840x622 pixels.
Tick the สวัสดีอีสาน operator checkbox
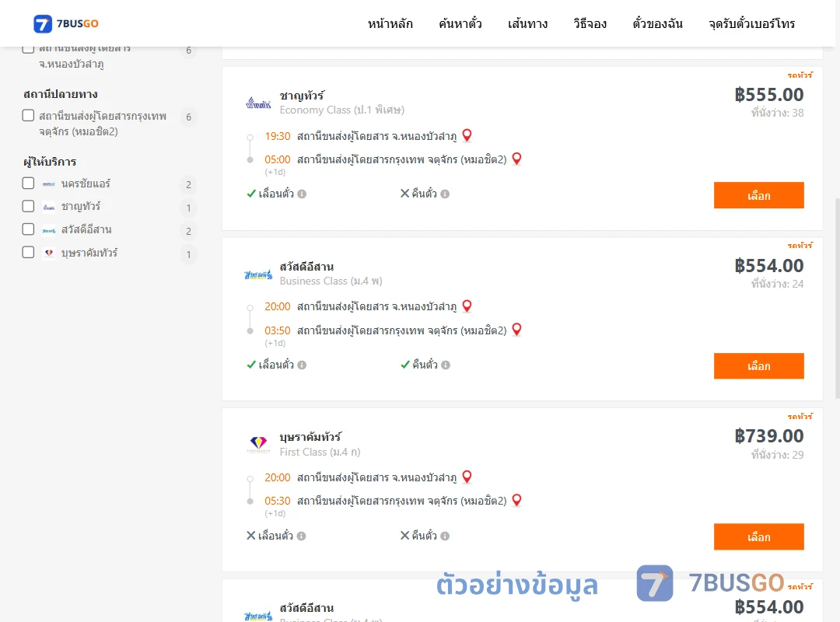29,229
